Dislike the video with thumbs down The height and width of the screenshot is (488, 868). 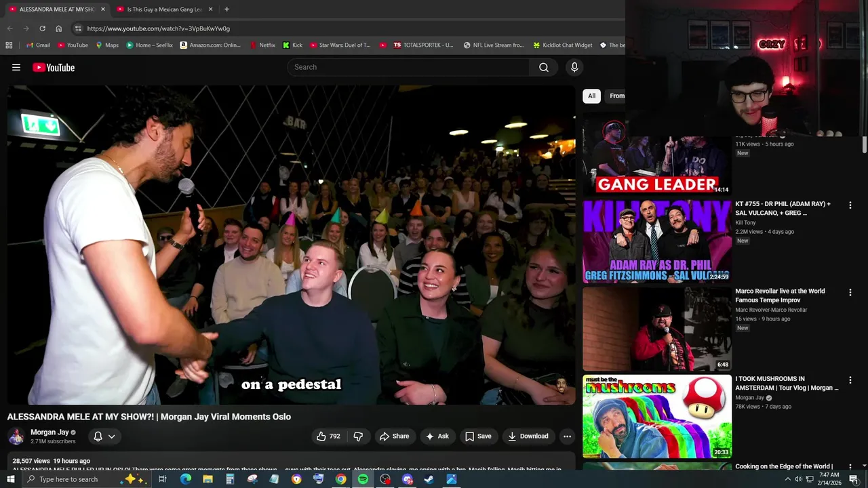[358, 436]
